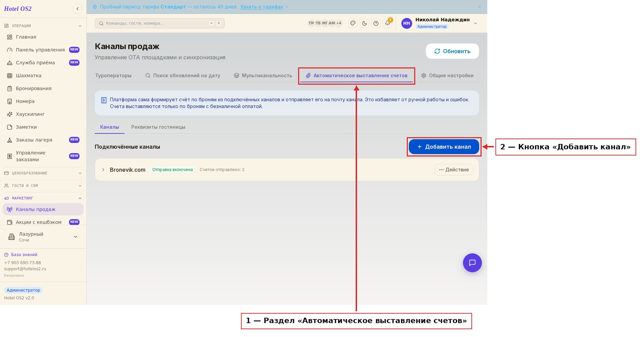Select the Каналы sub-tab
644x337 pixels.
coord(110,127)
